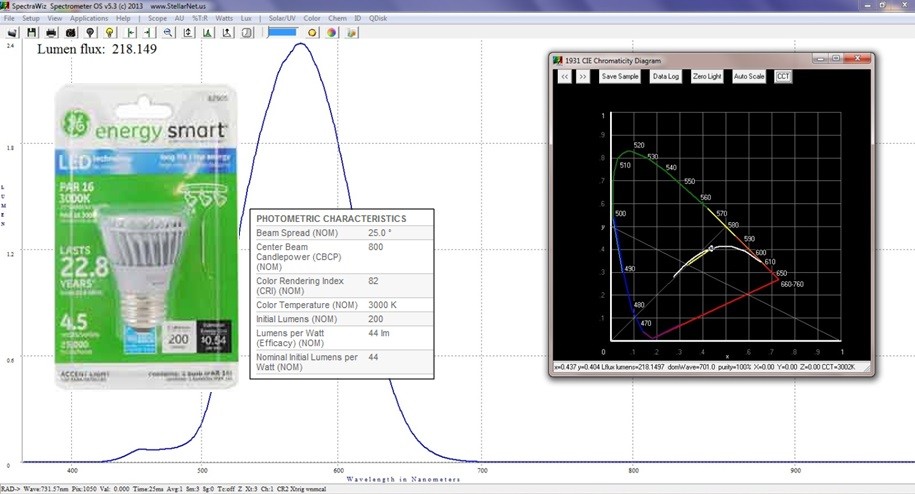Click the blue color bar in toolbar
This screenshot has height=494, width=915.
click(x=282, y=32)
